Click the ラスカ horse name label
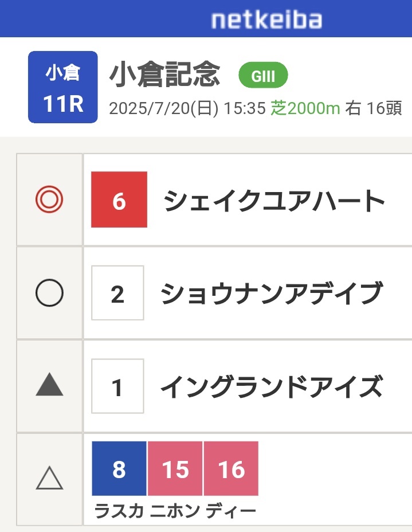This screenshot has height=532, width=412. [x=119, y=511]
